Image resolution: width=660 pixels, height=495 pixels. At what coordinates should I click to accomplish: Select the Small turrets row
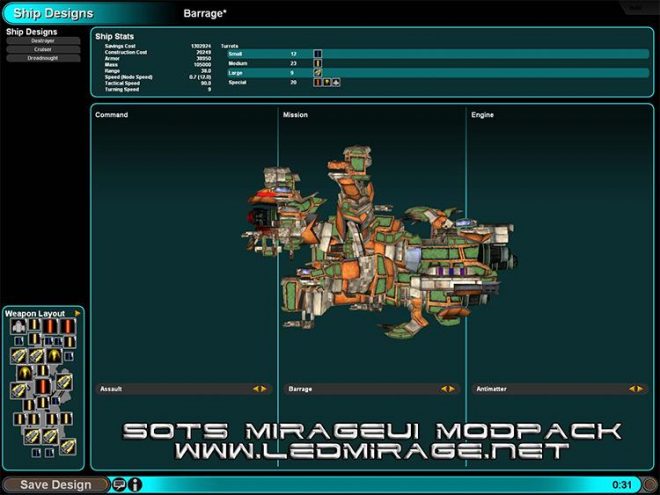(x=438, y=53)
